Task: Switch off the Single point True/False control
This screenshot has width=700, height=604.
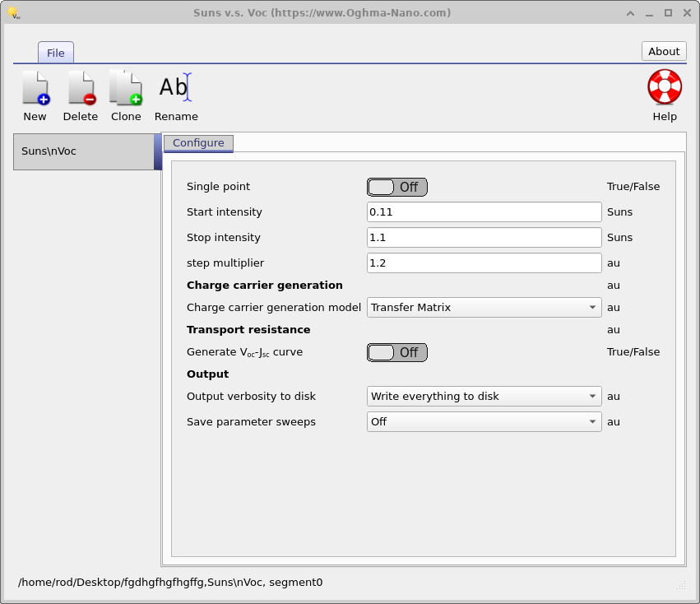Action: point(396,187)
